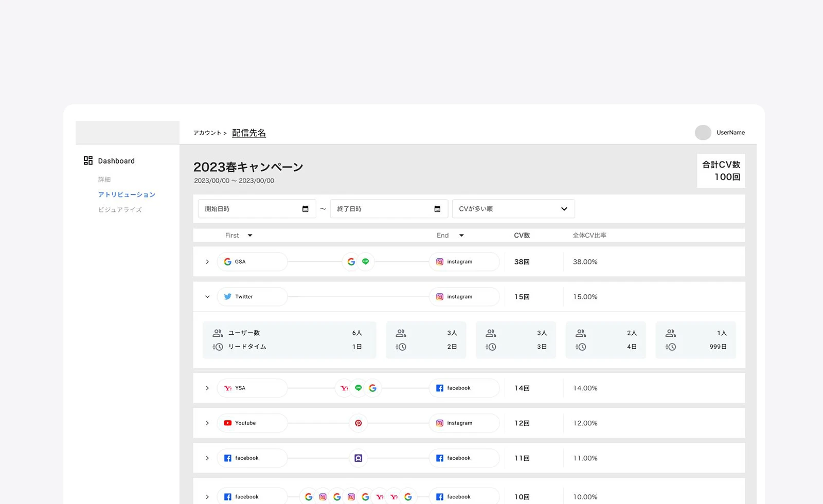
Task: Click the 合計CV数 100回 summary box
Action: click(x=721, y=171)
